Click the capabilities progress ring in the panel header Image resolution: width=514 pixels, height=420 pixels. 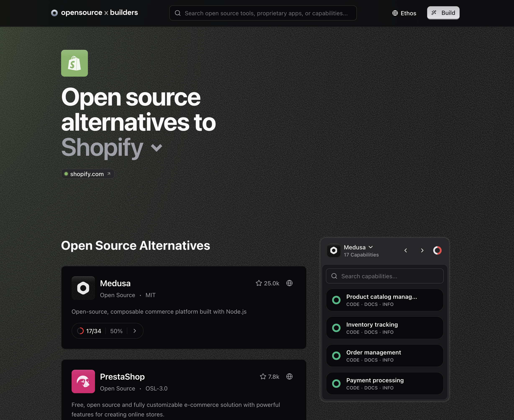[437, 250]
